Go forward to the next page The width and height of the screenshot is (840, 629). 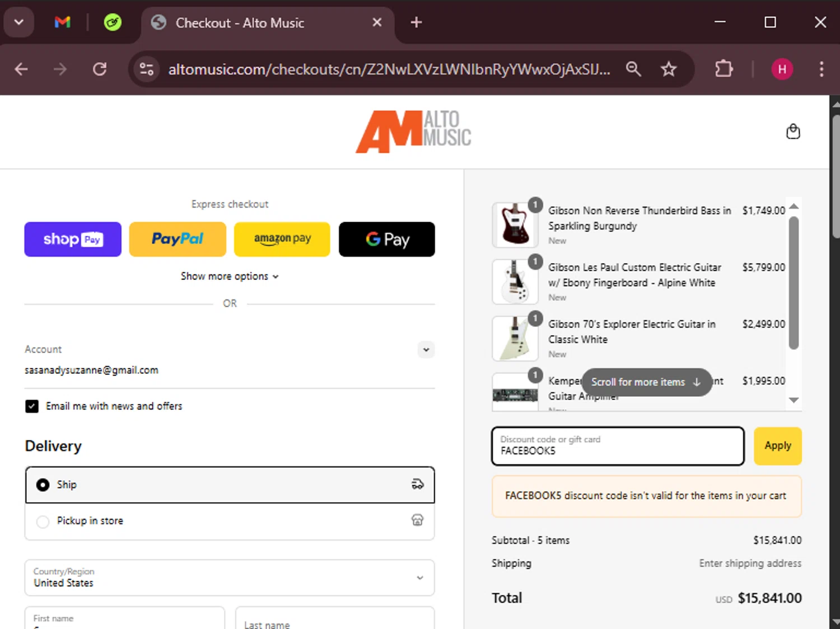[60, 69]
